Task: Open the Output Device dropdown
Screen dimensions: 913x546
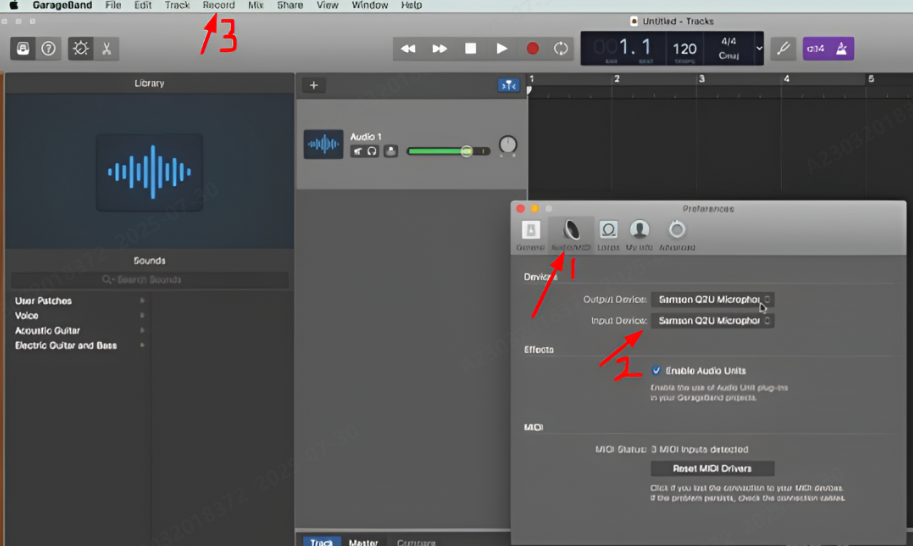Action: point(712,300)
